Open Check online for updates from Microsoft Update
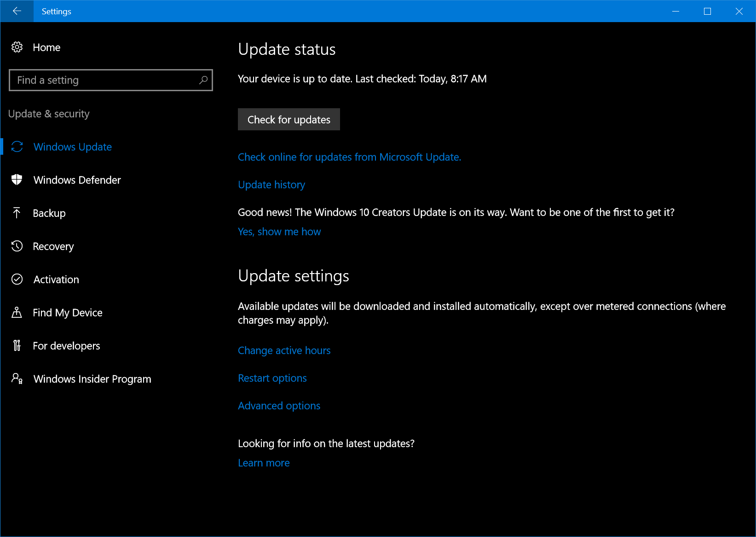The image size is (756, 537). pos(349,157)
